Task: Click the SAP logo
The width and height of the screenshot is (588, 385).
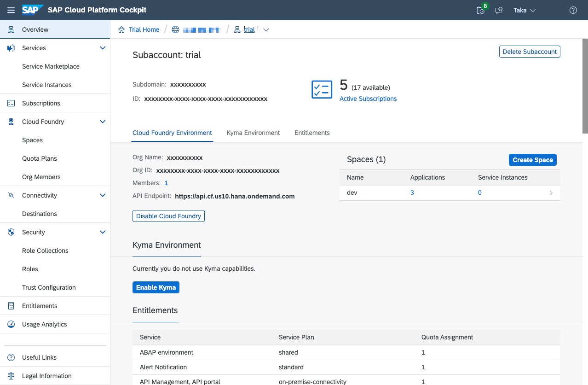Action: [x=33, y=10]
